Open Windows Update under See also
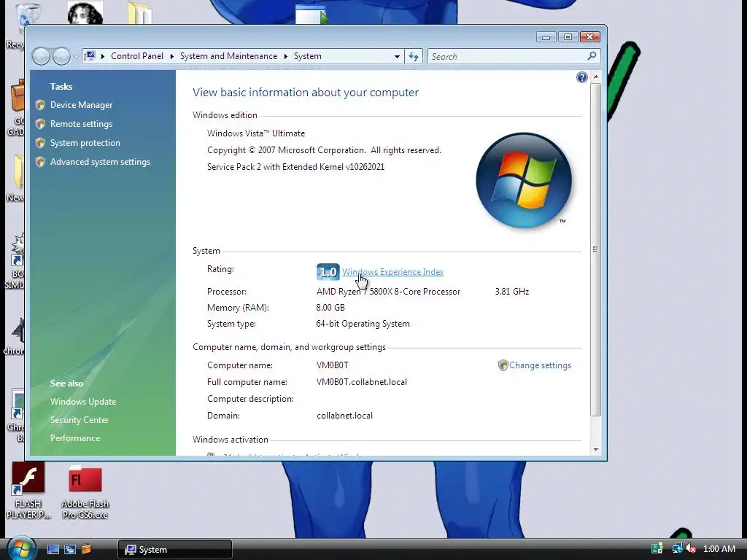Screen dimensions: 747x560 pos(83,402)
